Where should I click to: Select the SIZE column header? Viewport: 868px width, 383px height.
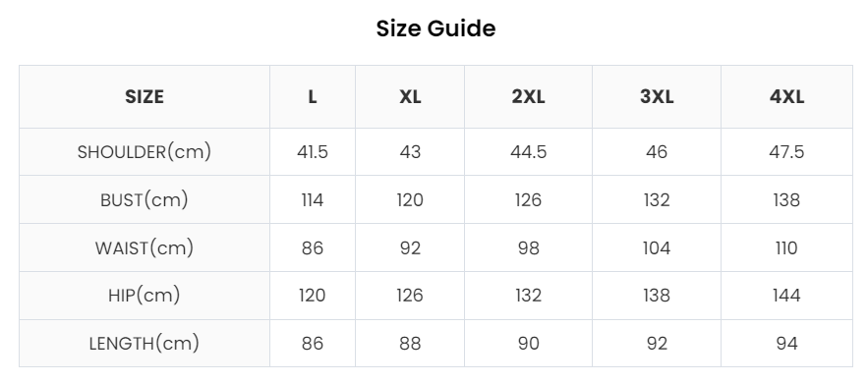(x=145, y=96)
